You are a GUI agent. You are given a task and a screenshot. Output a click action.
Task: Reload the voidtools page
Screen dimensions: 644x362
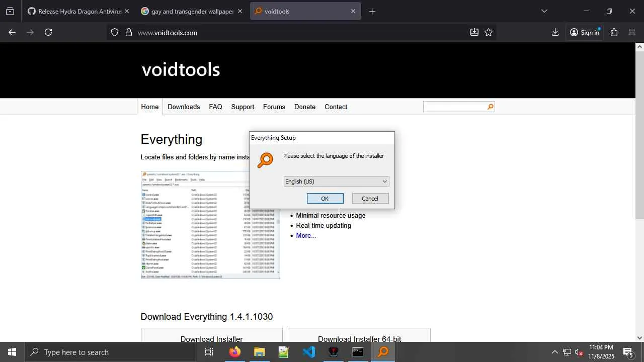click(x=48, y=32)
